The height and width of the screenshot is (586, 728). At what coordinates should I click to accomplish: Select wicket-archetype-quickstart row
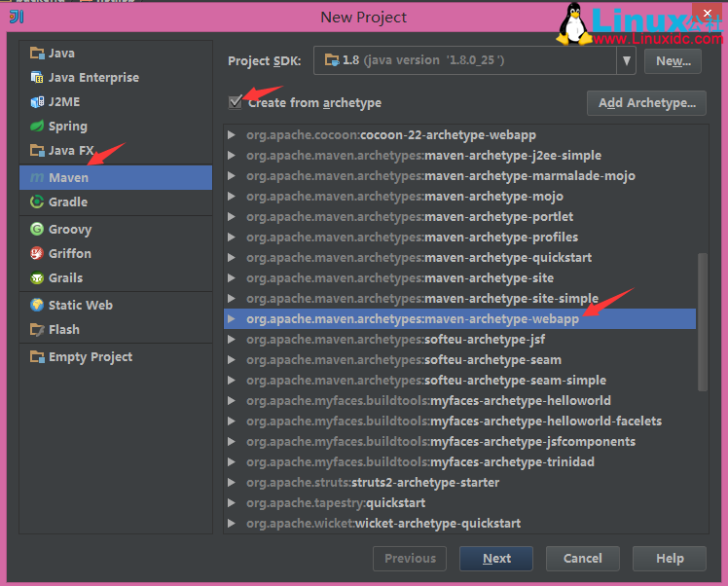tap(459, 524)
